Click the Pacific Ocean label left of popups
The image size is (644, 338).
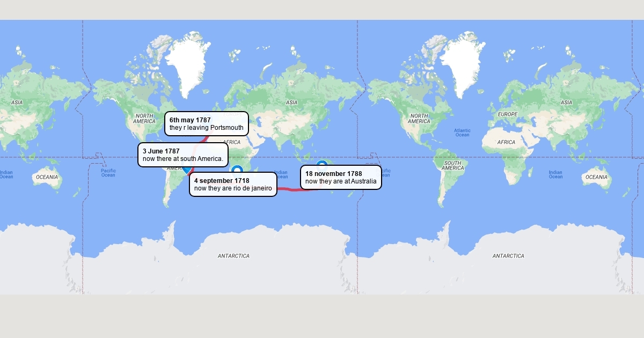tap(108, 172)
